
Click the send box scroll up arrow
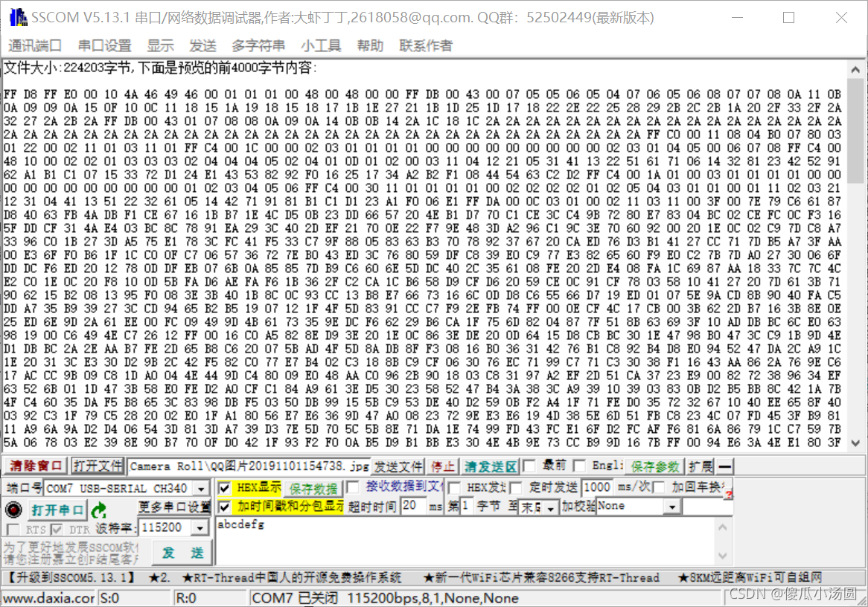[723, 527]
